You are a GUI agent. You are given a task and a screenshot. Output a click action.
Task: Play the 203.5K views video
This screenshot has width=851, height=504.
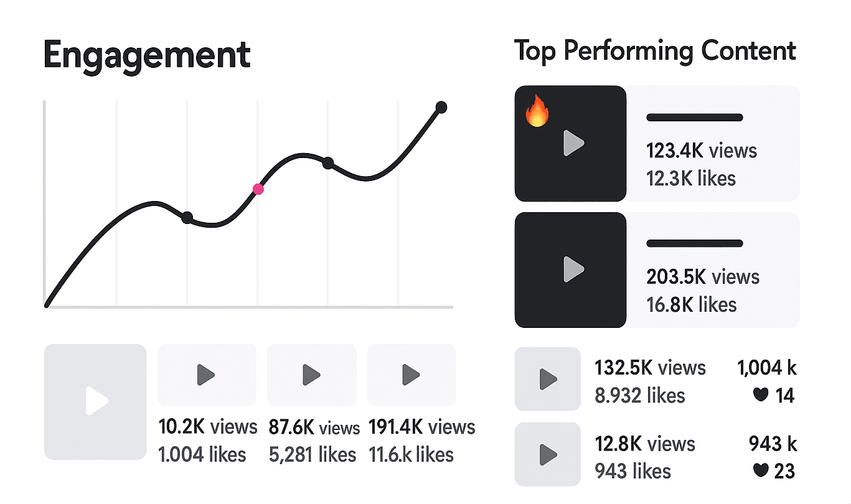pos(573,269)
